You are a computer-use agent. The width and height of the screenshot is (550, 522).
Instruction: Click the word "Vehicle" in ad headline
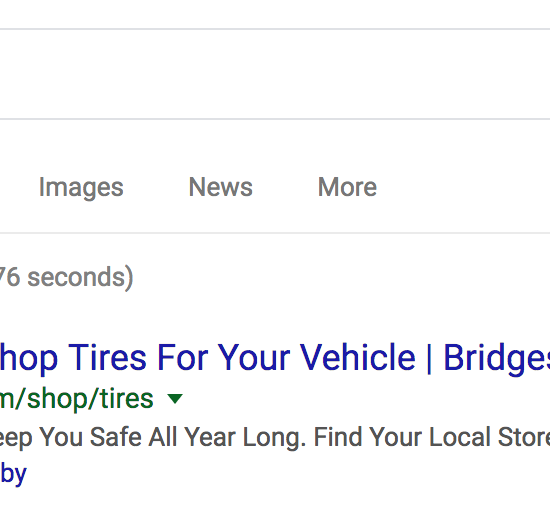coord(358,357)
